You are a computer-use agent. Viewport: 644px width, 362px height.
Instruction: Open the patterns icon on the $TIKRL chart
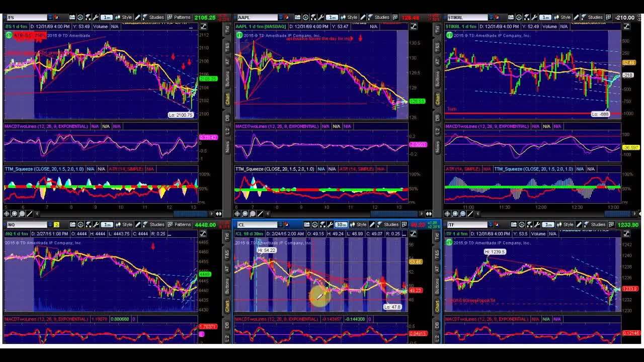609,18
